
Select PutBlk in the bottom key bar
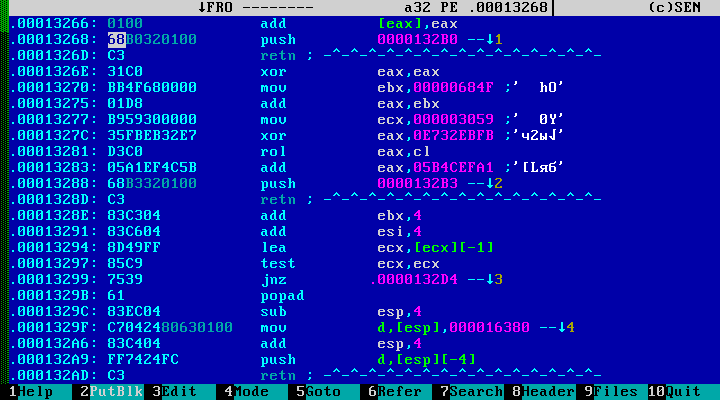pos(110,392)
